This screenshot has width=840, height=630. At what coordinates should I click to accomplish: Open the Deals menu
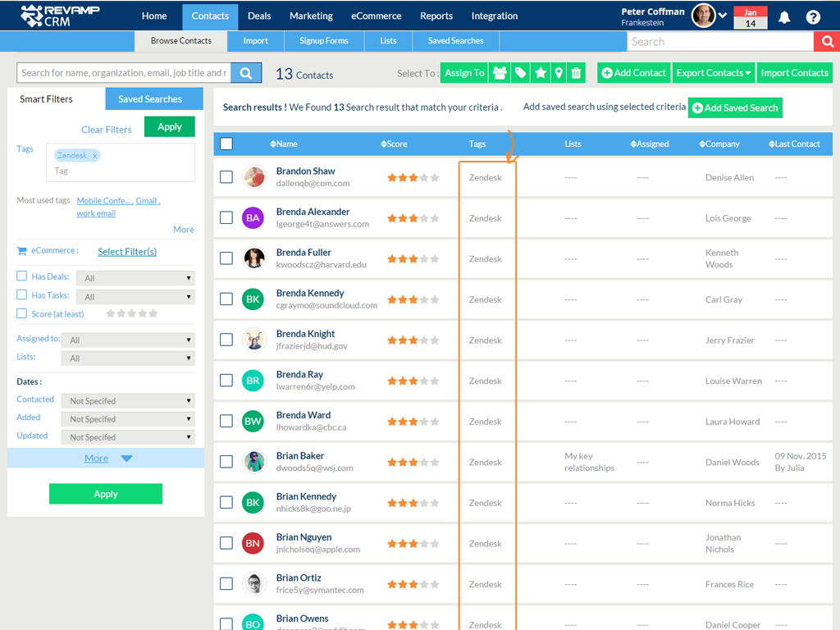click(x=259, y=16)
